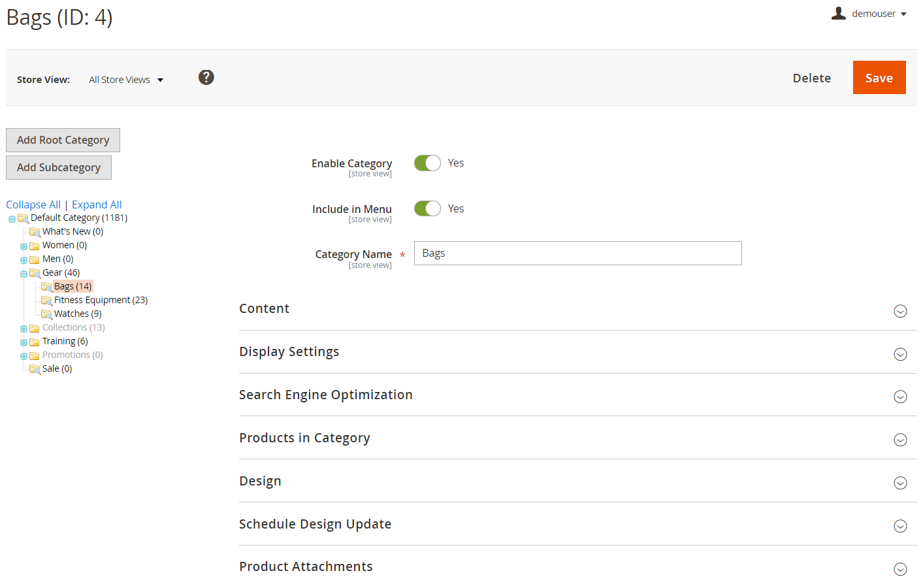The width and height of the screenshot is (921, 588).
Task: Click the Gear category folder icon
Action: click(35, 273)
